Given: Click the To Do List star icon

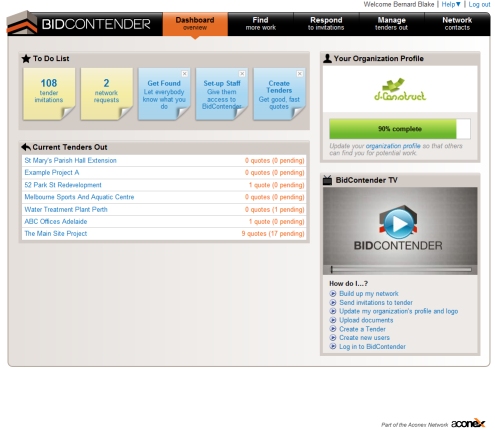Looking at the screenshot, I should [x=26, y=59].
